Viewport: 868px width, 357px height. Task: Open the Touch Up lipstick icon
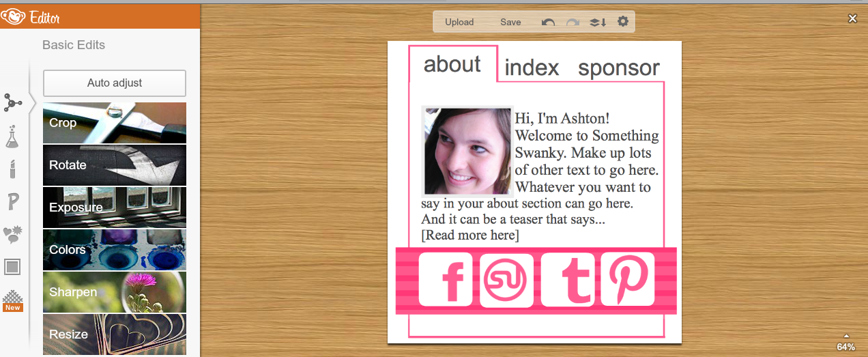click(x=12, y=169)
